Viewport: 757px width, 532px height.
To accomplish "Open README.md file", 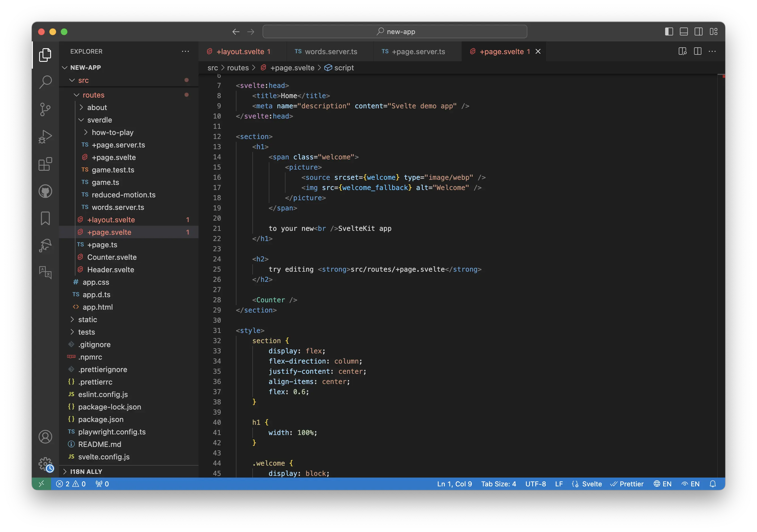I will click(x=129, y=444).
